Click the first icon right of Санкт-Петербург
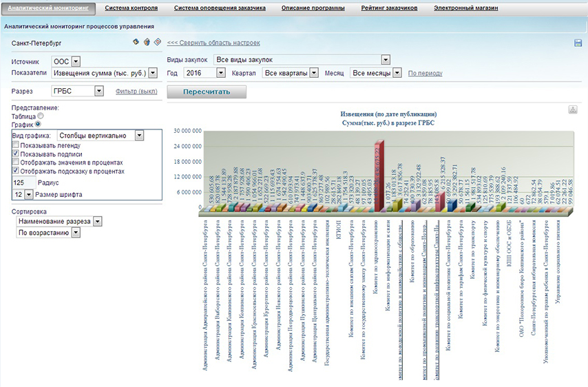Image resolution: width=588 pixels, height=387 pixels. pyautogui.click(x=136, y=42)
